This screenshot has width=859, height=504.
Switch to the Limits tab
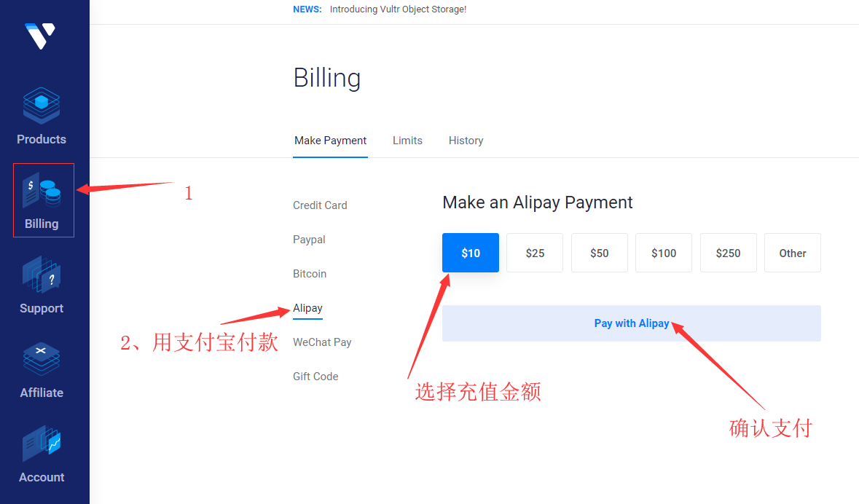click(x=407, y=141)
